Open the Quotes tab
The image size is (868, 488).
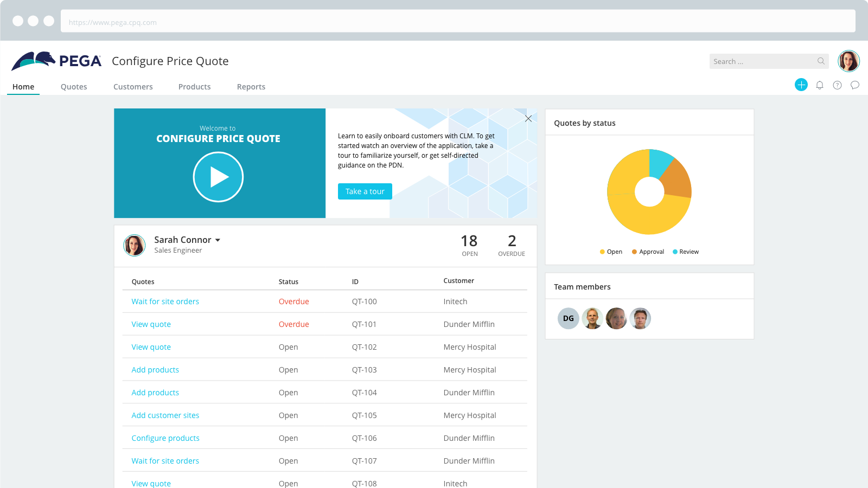tap(74, 87)
